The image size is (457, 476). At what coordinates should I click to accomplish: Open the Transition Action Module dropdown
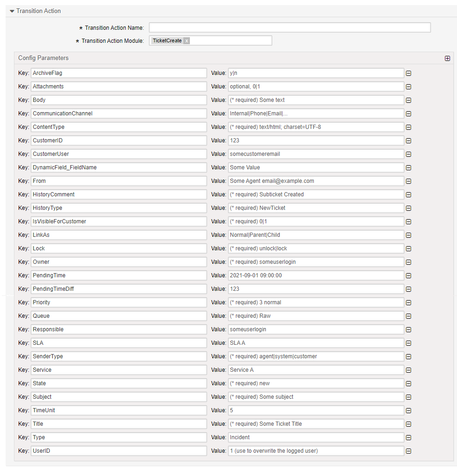click(230, 41)
